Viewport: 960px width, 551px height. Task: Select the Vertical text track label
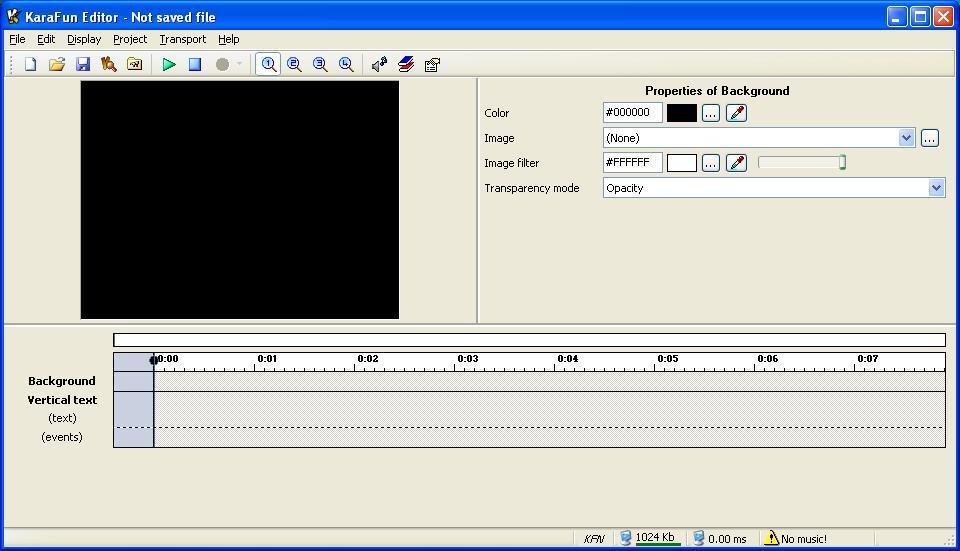(62, 400)
